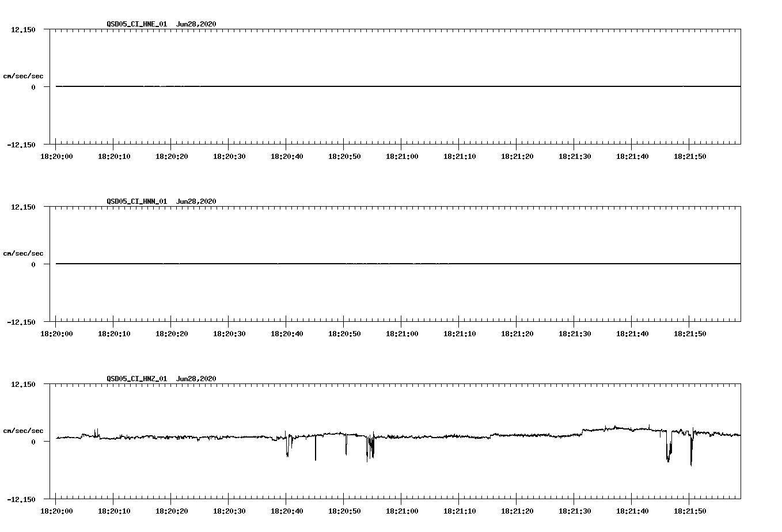This screenshot has width=782, height=532.
Task: Click the QSD05_CI_HNE_01 channel title
Action: click(137, 24)
